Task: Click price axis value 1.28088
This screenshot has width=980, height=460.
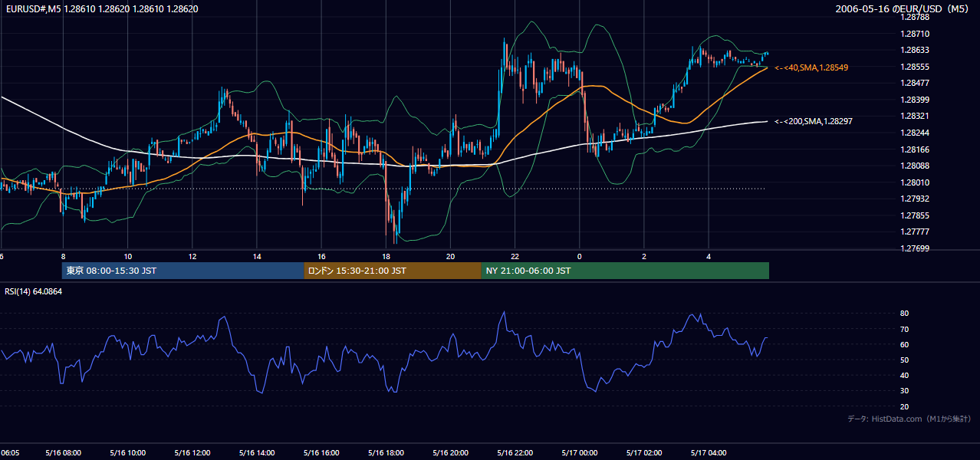Action: pos(915,166)
